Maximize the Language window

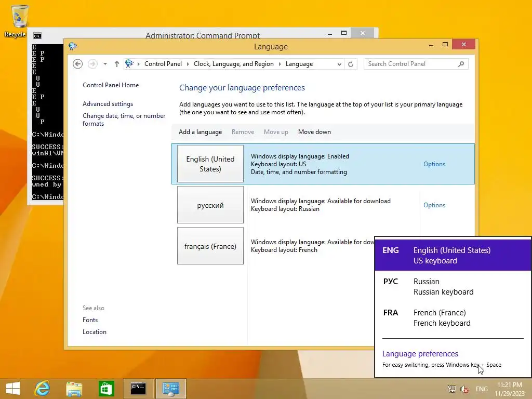(x=445, y=45)
